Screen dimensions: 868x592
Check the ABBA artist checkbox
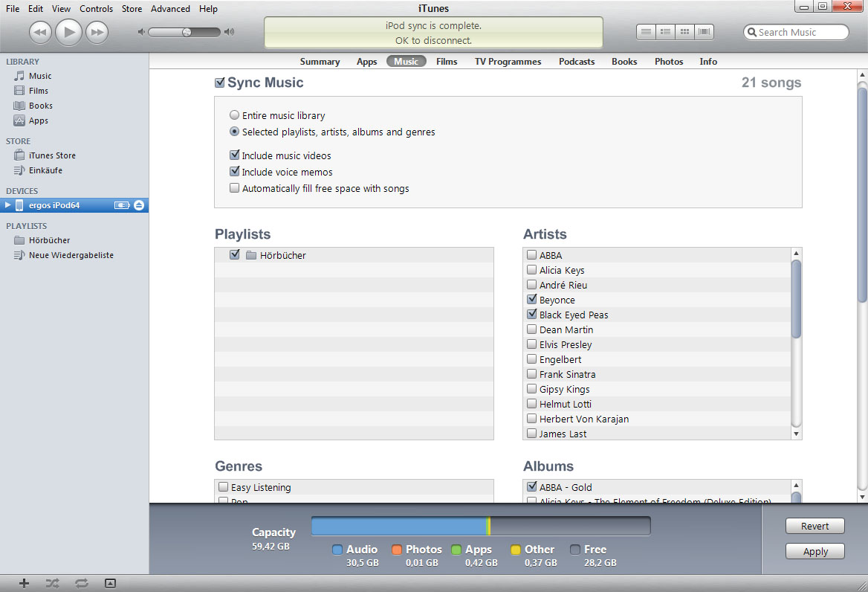[532, 255]
